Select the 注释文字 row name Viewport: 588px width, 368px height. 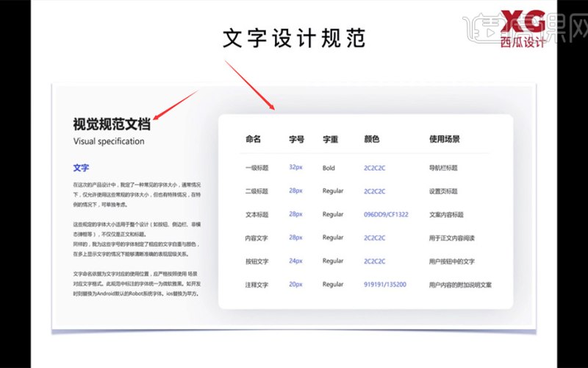coord(257,285)
